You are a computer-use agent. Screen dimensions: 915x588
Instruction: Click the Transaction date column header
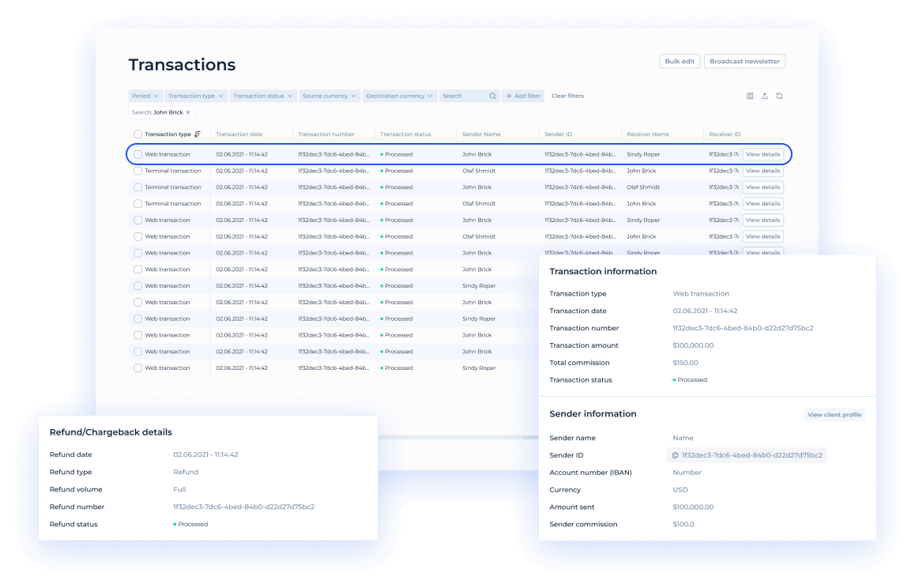239,134
